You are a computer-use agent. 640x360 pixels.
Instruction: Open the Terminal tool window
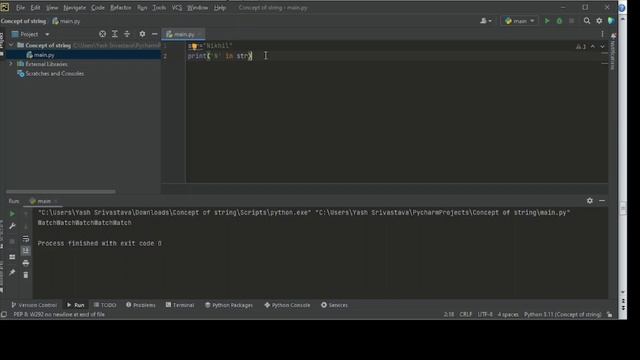point(180,305)
